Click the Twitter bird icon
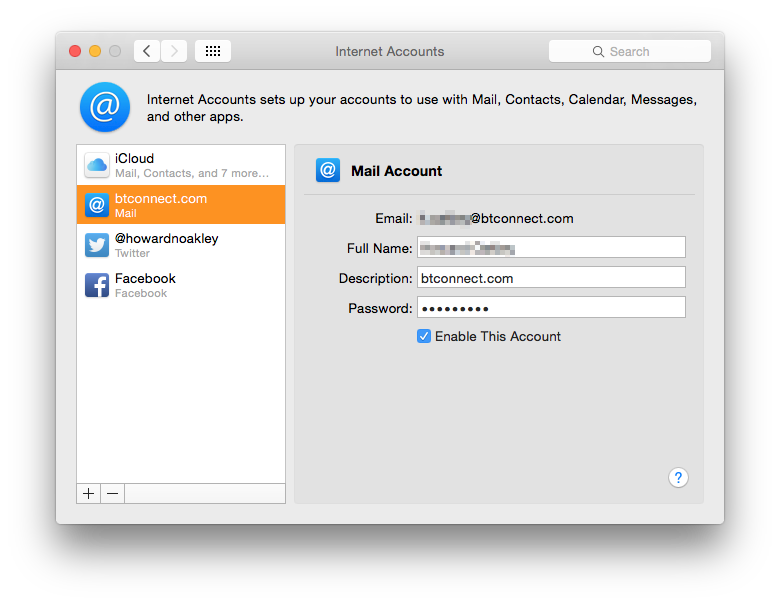This screenshot has height=604, width=780. point(97,245)
